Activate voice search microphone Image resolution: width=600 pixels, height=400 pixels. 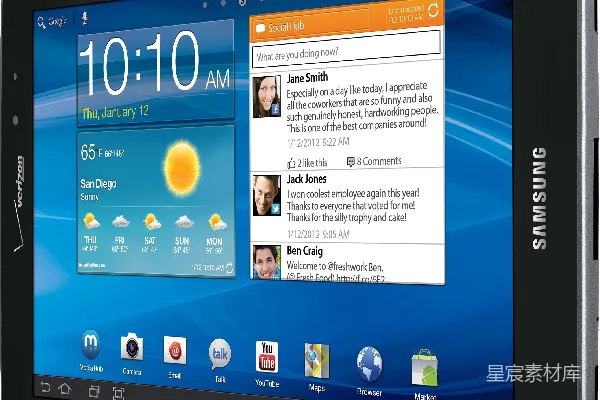[x=84, y=18]
